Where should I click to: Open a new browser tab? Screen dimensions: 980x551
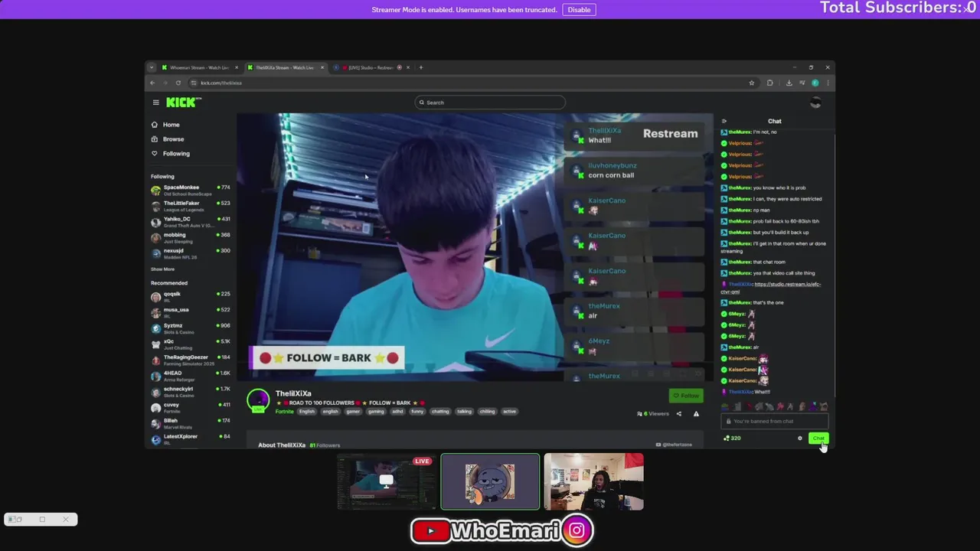point(420,67)
